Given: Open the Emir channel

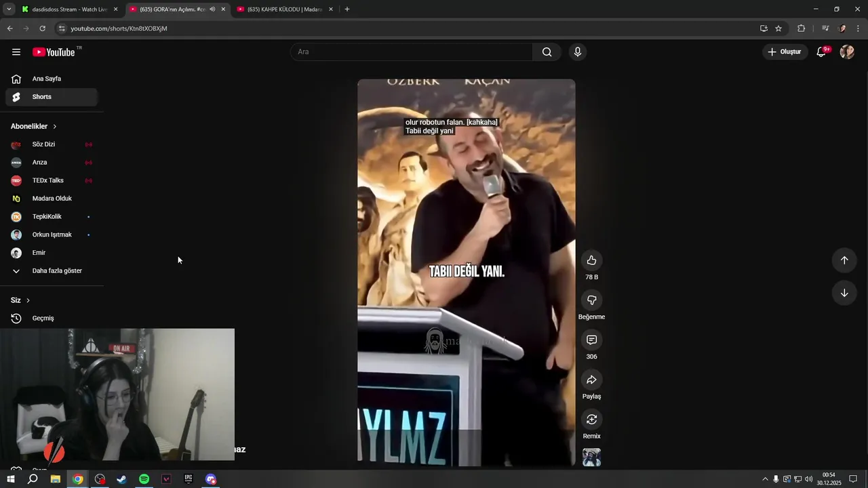Looking at the screenshot, I should (x=52, y=253).
